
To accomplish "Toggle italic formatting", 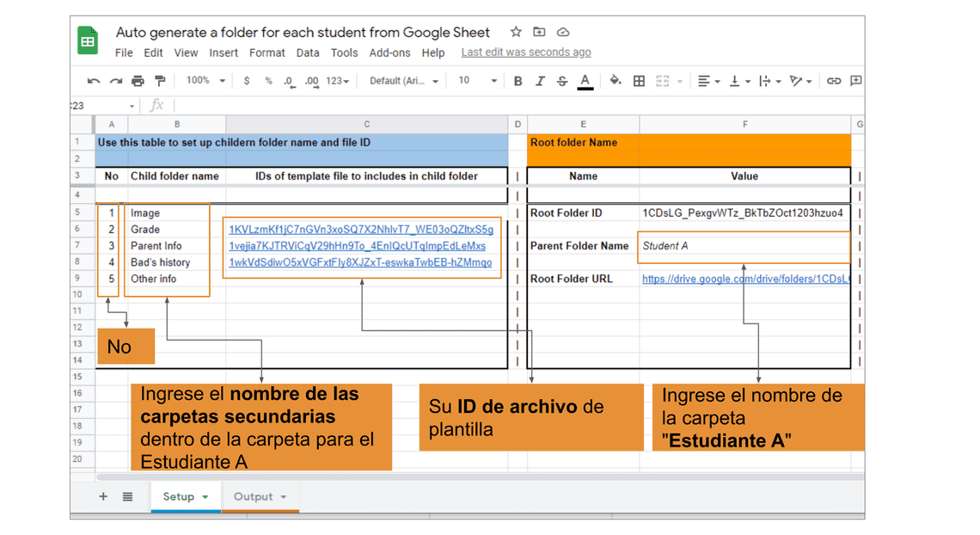I will tap(540, 81).
